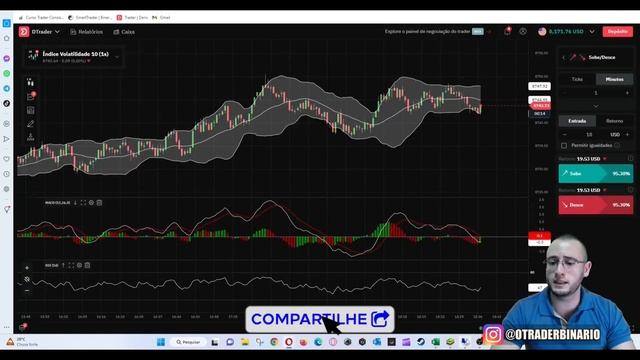Open the USD currency selector by stake
Screen dimensions: 640x360
[x=615, y=134]
